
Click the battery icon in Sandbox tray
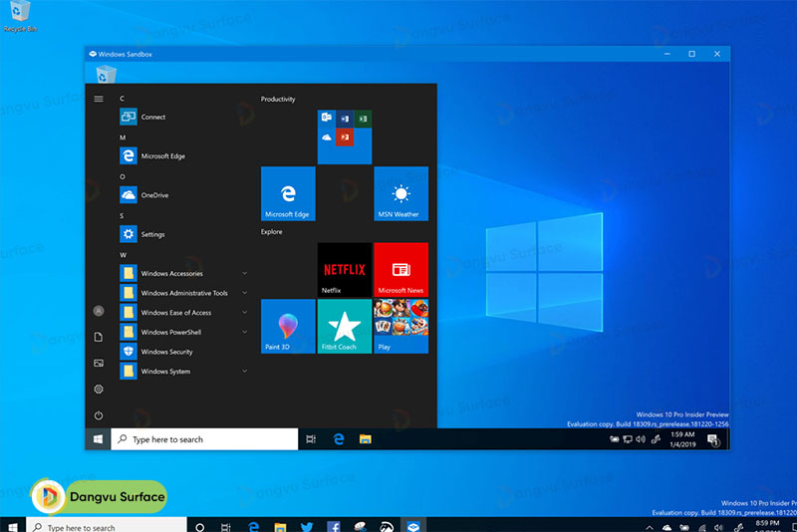(x=614, y=439)
